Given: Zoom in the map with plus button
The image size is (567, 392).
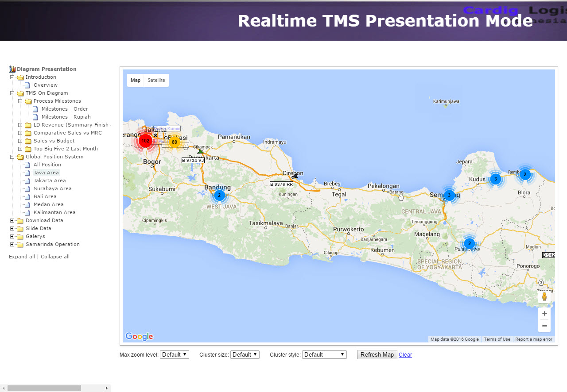Looking at the screenshot, I should [544, 314].
